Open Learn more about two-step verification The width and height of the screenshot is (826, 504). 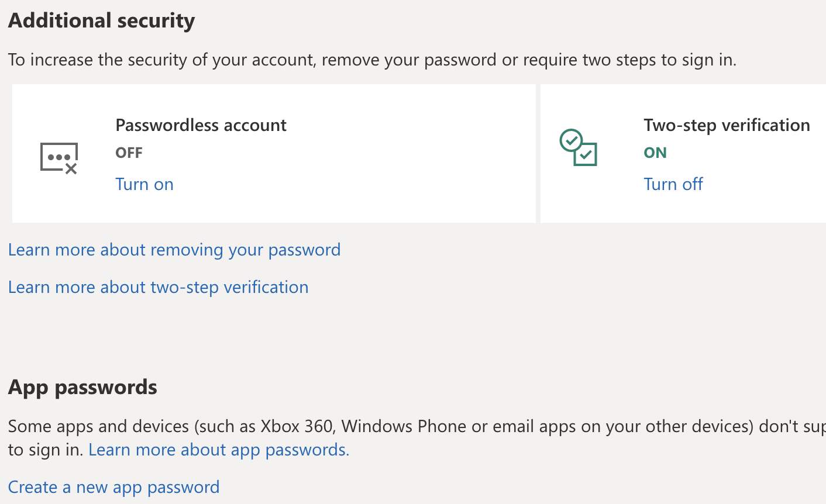click(159, 287)
